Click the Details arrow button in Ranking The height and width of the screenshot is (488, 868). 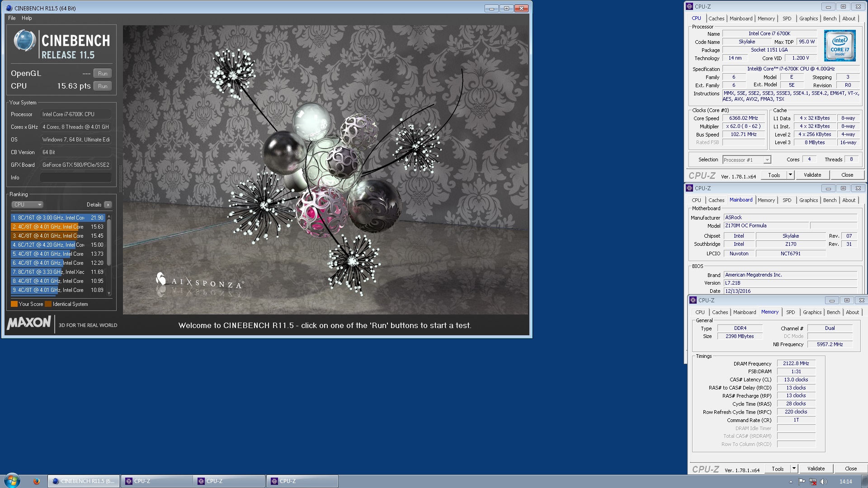point(108,205)
